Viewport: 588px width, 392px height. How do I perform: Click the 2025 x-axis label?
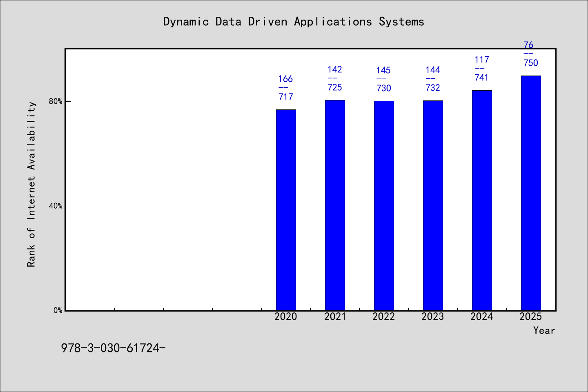pos(531,316)
